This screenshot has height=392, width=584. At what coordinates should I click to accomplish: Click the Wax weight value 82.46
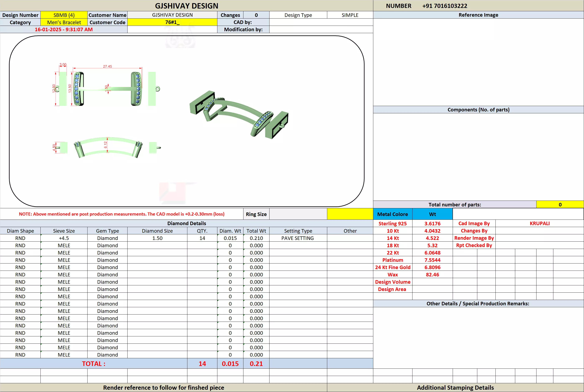click(x=432, y=275)
